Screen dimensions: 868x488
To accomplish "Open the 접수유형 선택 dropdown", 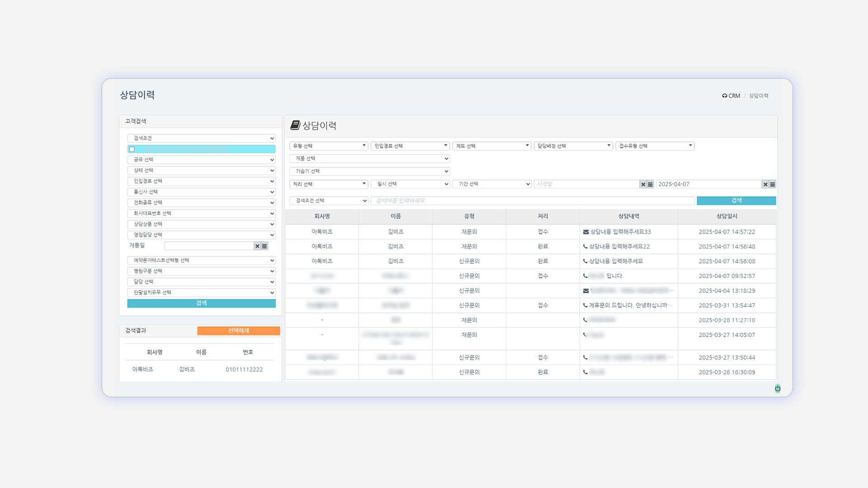I will pos(655,146).
